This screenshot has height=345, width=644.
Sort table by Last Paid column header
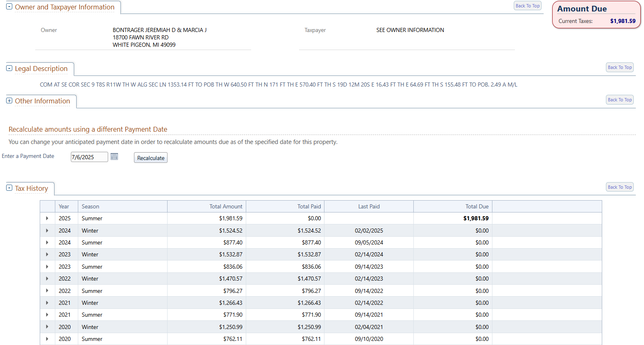click(x=369, y=207)
